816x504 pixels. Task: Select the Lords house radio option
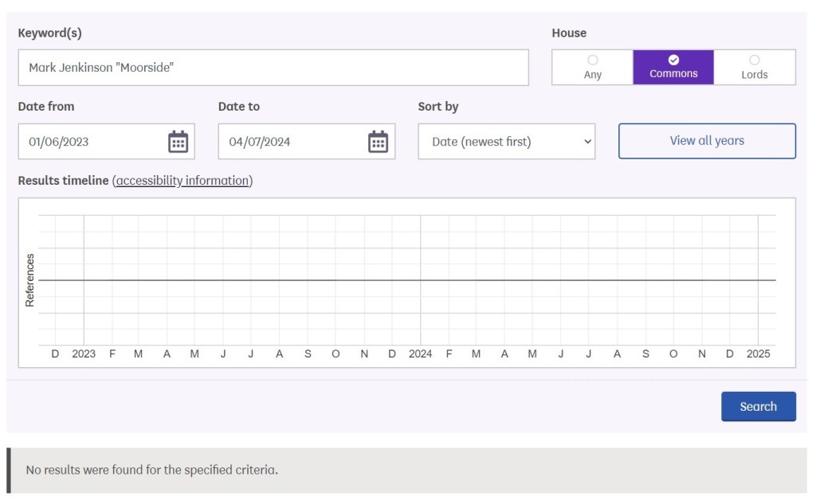click(754, 68)
